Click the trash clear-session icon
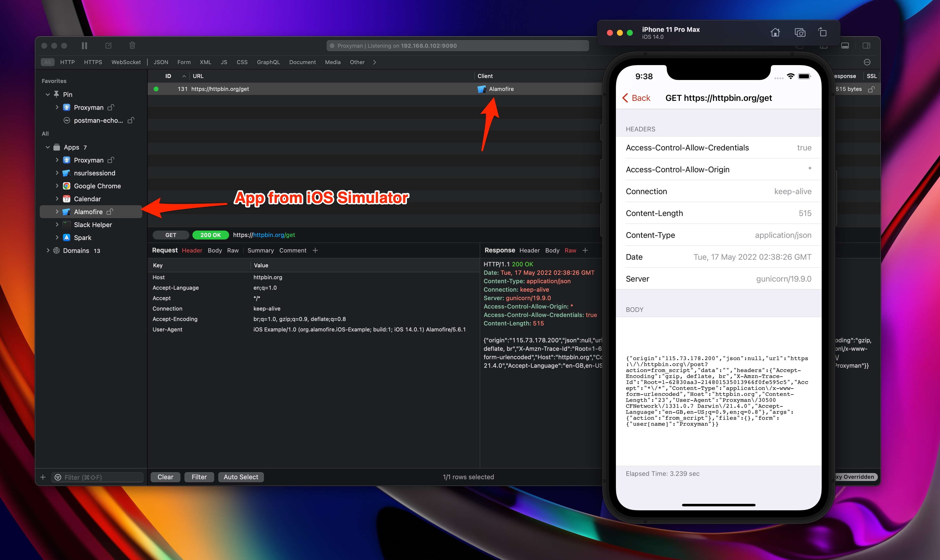 click(132, 46)
